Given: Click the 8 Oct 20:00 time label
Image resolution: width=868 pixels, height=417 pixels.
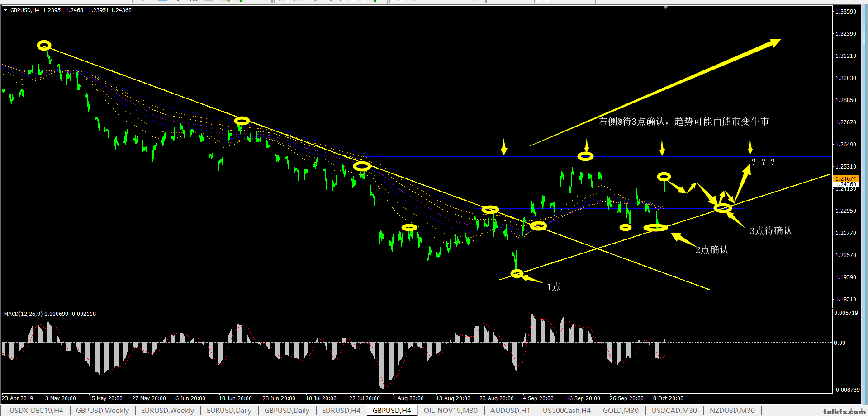Looking at the screenshot, I should (x=668, y=398).
